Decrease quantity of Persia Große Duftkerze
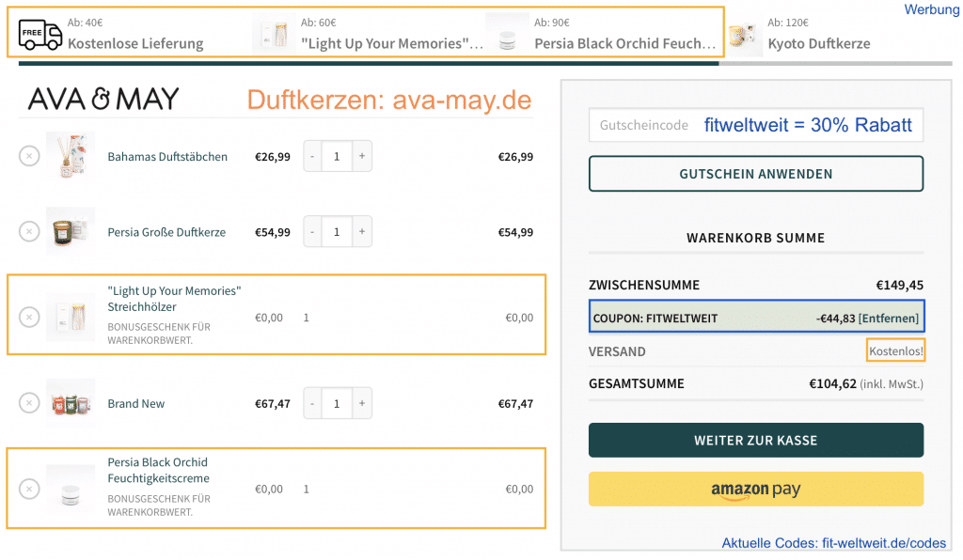The height and width of the screenshot is (560, 963). point(312,232)
